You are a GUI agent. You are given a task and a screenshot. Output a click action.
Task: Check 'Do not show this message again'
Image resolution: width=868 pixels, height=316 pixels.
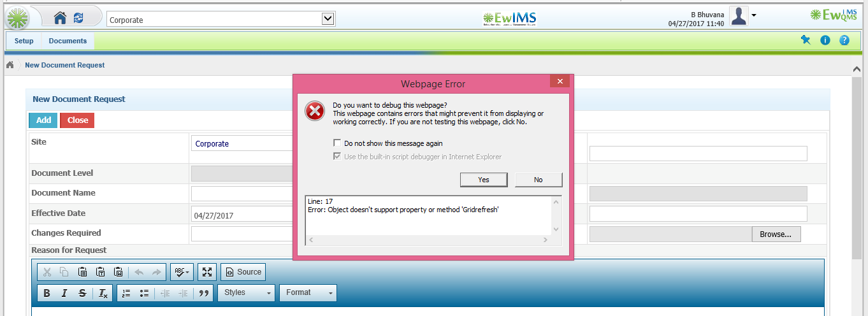click(x=337, y=143)
